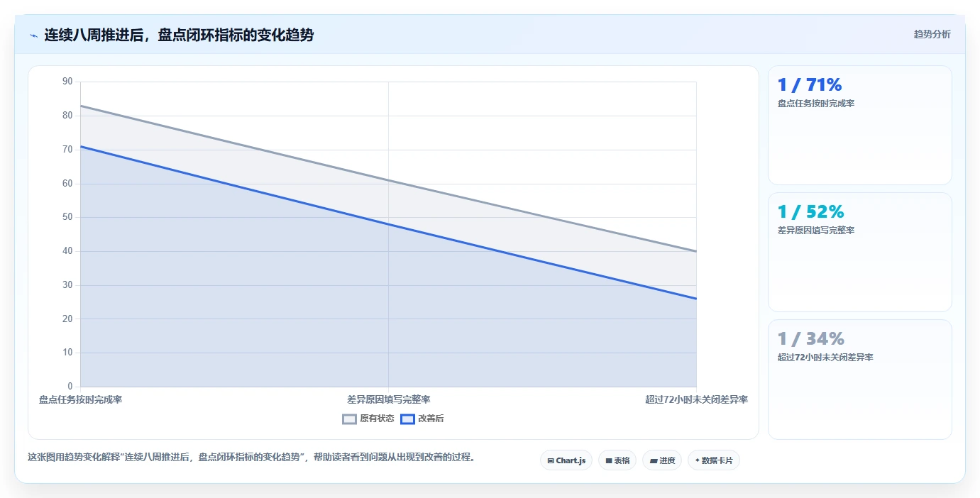The height and width of the screenshot is (498, 980).
Task: Click the y-axis value 50
Action: (67, 217)
